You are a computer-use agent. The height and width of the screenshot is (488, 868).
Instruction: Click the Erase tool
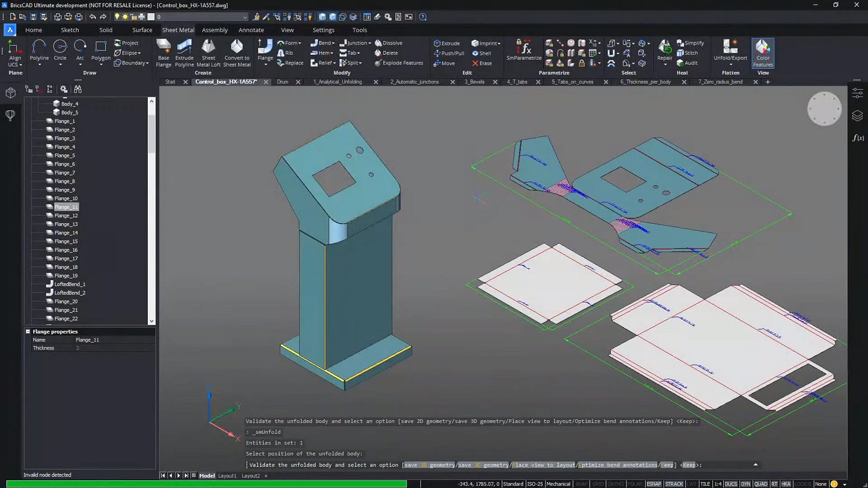click(482, 63)
